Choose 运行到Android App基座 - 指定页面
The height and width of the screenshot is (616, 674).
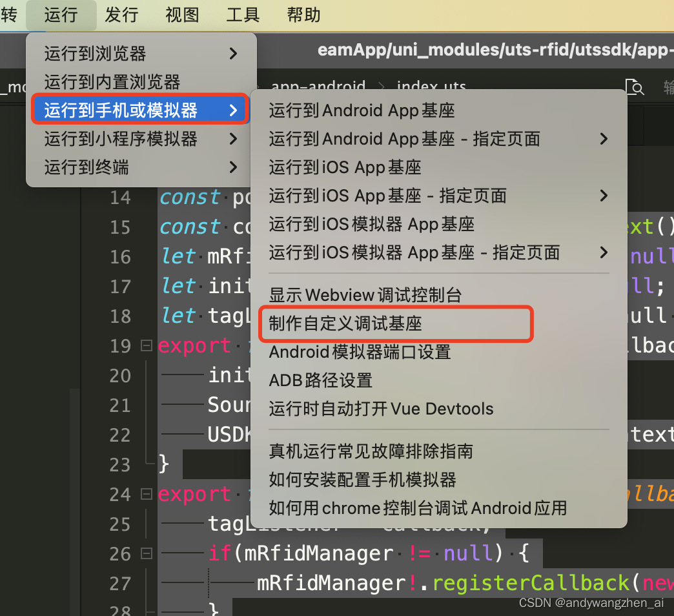point(438,139)
